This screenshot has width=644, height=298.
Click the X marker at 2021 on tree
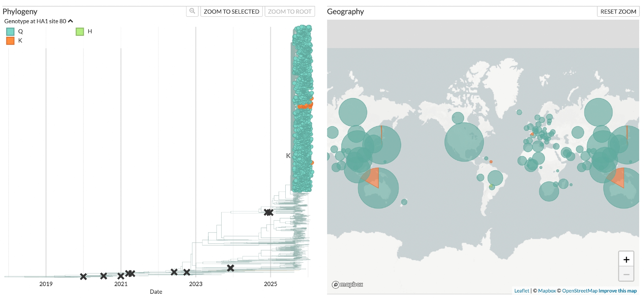coord(121,276)
